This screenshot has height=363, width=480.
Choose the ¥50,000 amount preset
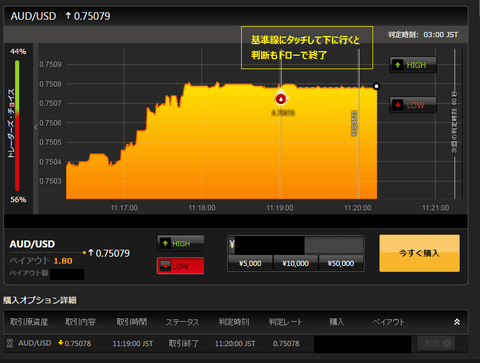341,263
